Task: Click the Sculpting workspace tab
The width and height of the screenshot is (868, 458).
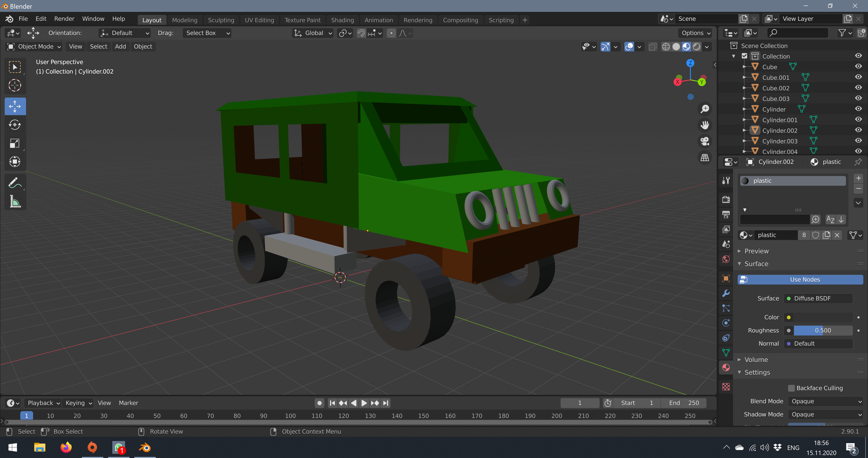Action: (221, 20)
